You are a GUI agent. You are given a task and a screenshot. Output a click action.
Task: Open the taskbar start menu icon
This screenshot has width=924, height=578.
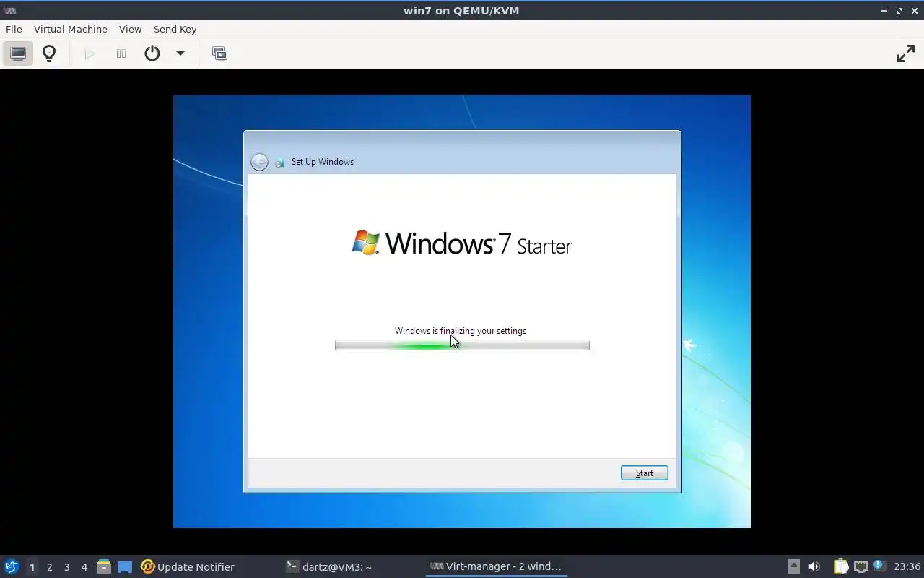click(x=12, y=566)
